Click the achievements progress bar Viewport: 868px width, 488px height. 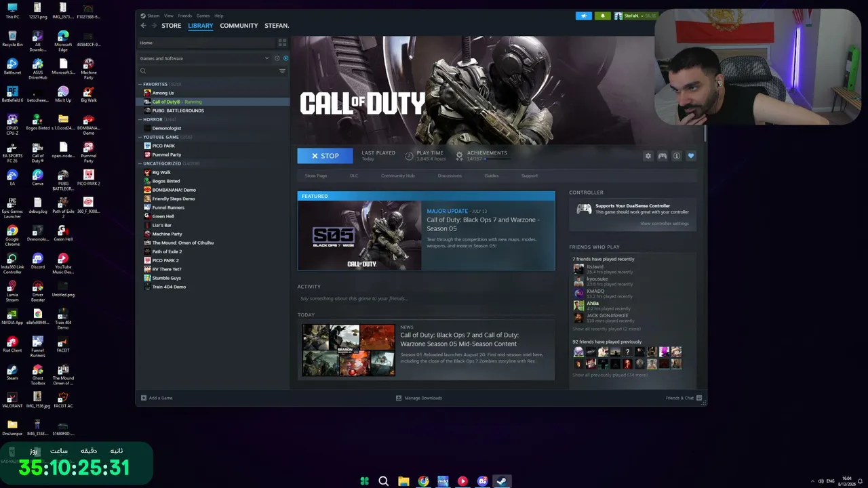[x=496, y=159]
